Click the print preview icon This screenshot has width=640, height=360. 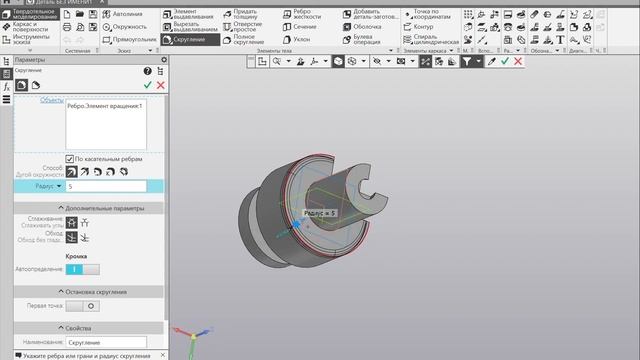[80, 27]
